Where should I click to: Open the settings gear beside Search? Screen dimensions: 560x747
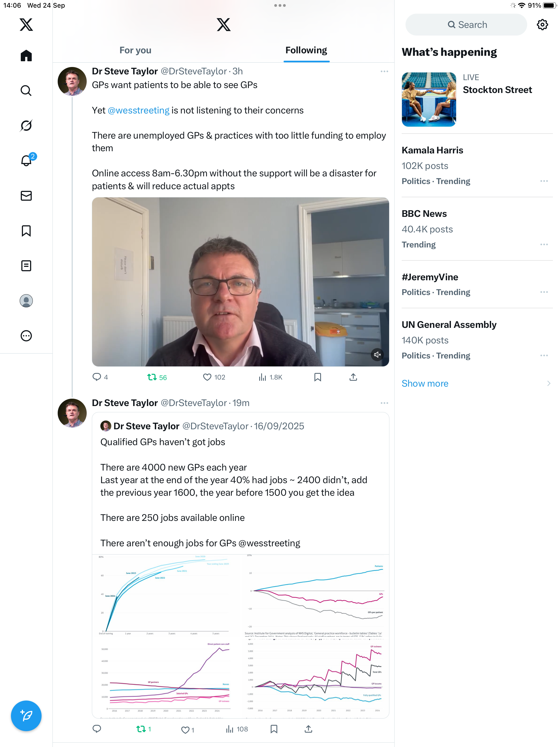point(542,25)
